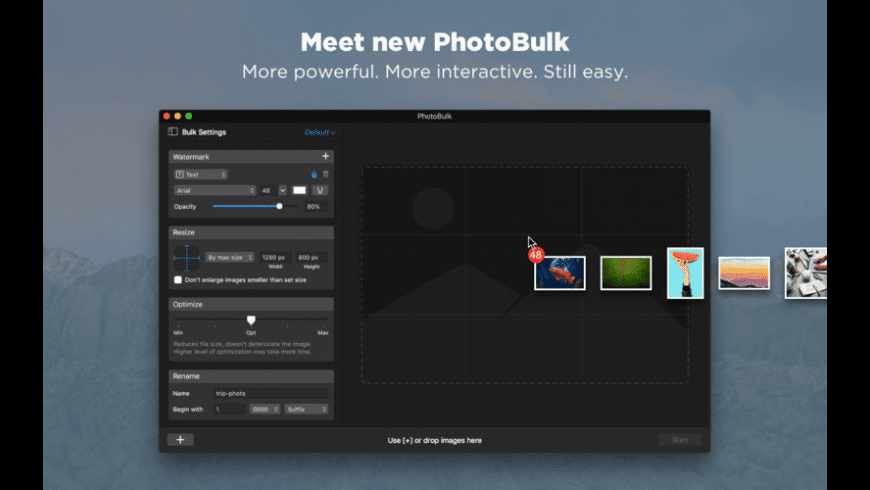Screen dimensions: 870x490
Task: Click the Resize section header
Action: point(251,233)
